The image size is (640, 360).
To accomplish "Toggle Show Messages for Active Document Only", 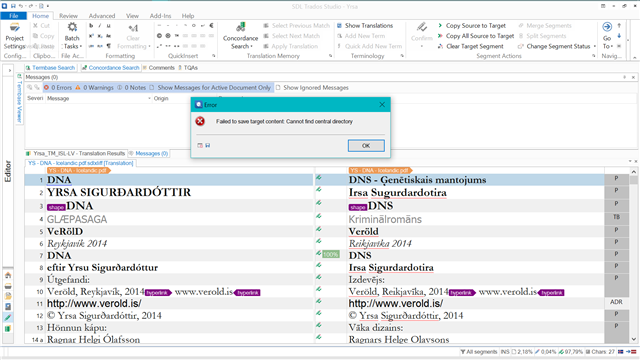I will 210,87.
